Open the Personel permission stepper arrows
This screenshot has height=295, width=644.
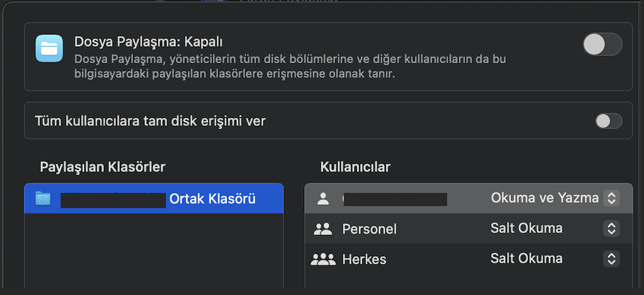pyautogui.click(x=611, y=228)
